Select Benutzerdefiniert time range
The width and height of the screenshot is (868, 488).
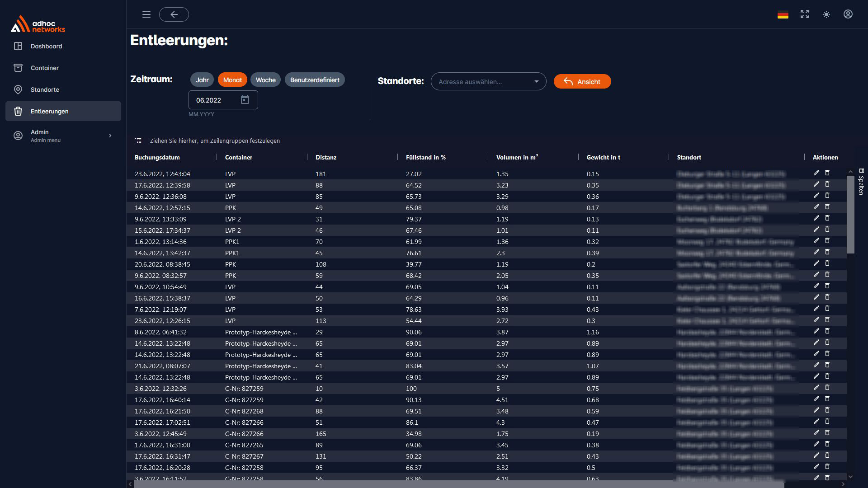[x=315, y=80]
